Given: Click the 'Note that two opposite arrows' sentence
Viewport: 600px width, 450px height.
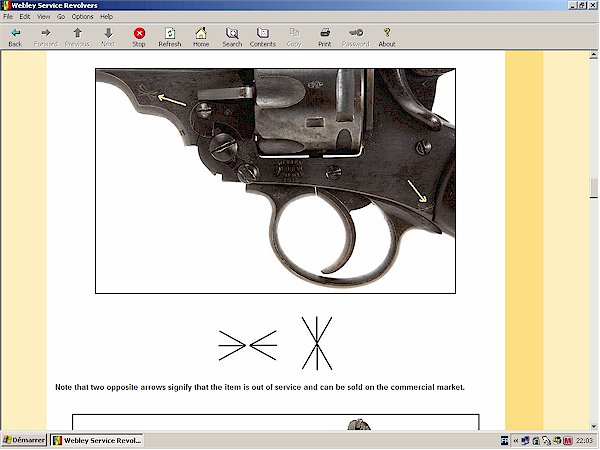Looking at the screenshot, I should [x=260, y=387].
